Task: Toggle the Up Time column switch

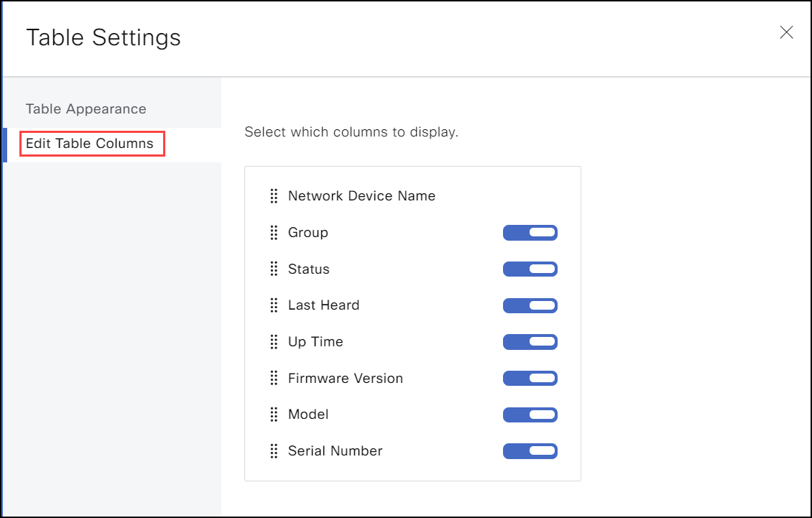Action: click(530, 342)
